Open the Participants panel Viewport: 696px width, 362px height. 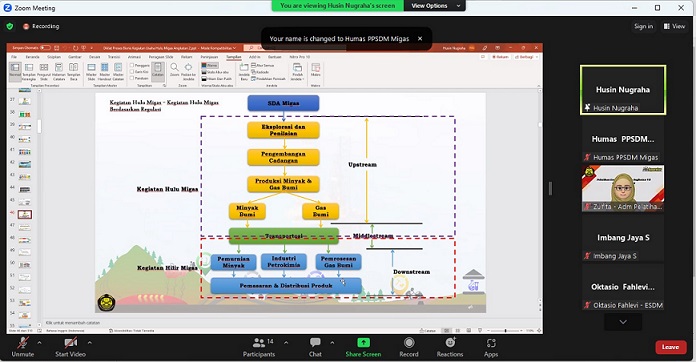pos(259,347)
